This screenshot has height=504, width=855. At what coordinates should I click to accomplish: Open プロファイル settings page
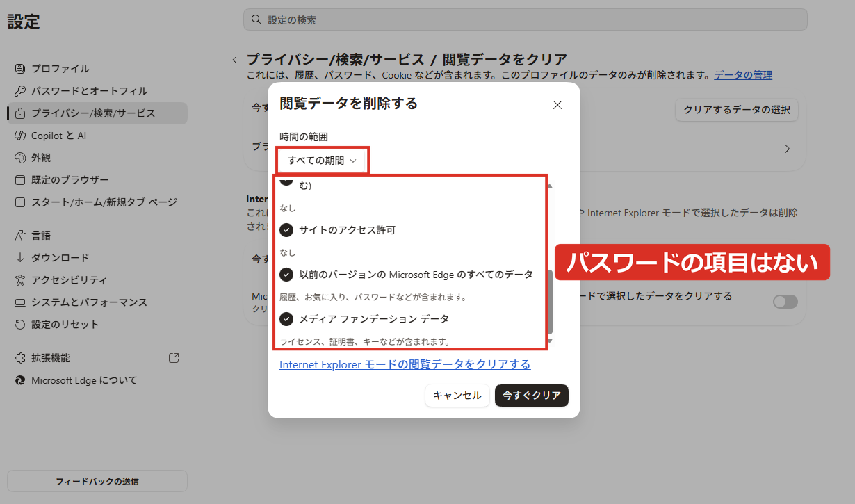(97, 69)
